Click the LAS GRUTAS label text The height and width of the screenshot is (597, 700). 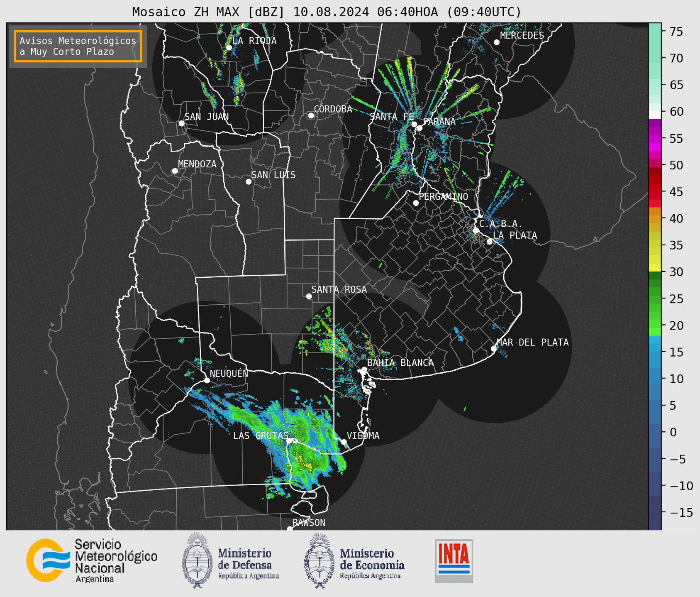[261, 436]
